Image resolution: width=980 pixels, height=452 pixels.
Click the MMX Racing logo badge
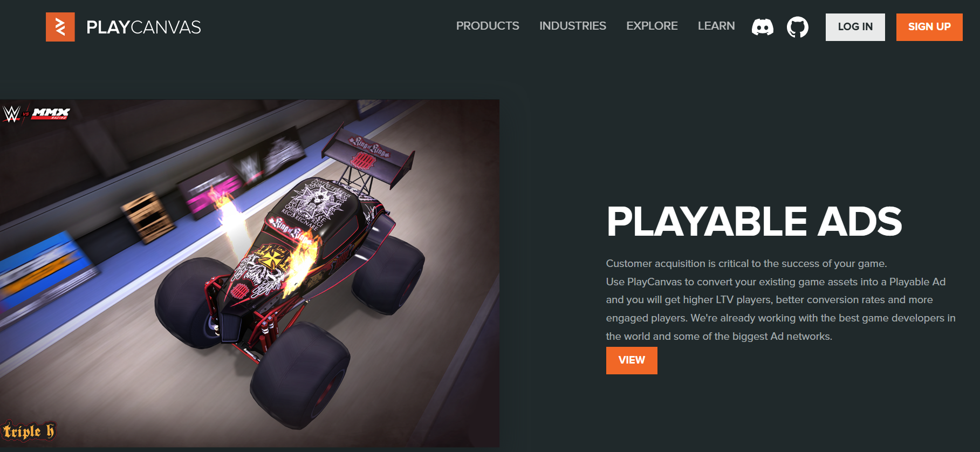51,113
